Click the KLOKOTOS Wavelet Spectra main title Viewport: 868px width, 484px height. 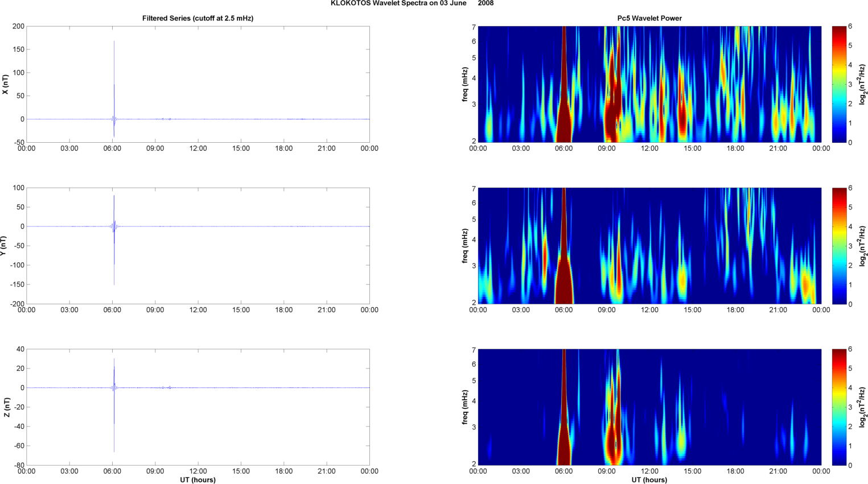[412, 3]
